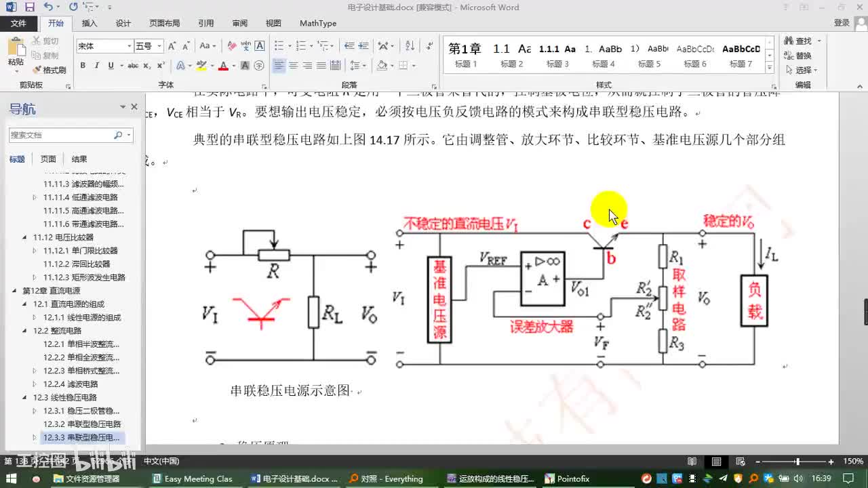Viewport: 868px width, 488px height.
Task: Apply underline to text
Action: (111, 66)
